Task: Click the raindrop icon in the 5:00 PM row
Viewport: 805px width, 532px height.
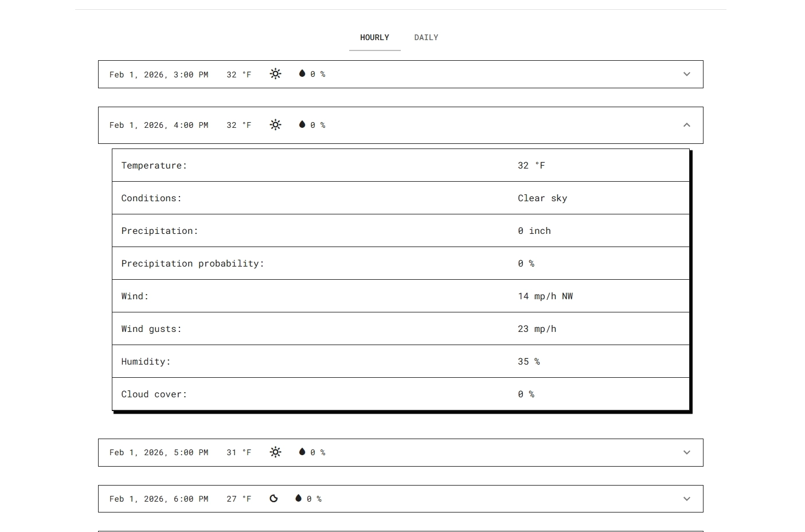Action: click(x=302, y=452)
